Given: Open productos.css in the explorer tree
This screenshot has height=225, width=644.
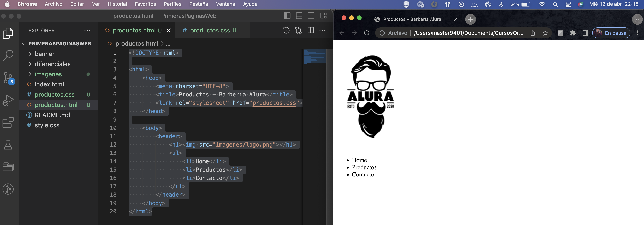Looking at the screenshot, I should click(59, 95).
